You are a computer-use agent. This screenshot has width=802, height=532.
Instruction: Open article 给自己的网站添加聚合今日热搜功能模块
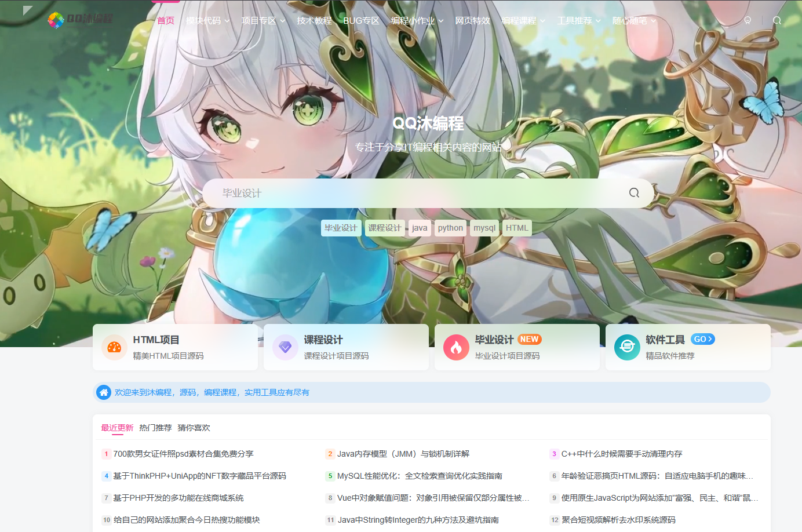187,520
